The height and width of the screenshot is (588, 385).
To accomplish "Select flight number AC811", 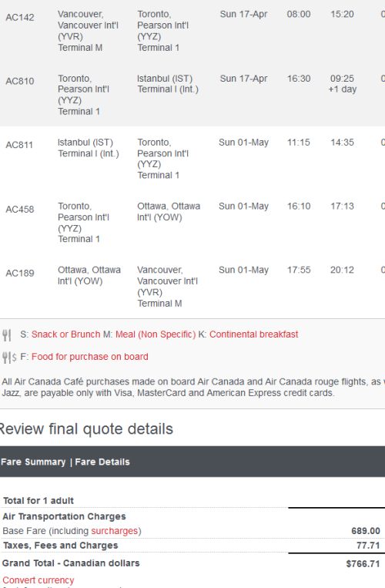I will pyautogui.click(x=20, y=145).
